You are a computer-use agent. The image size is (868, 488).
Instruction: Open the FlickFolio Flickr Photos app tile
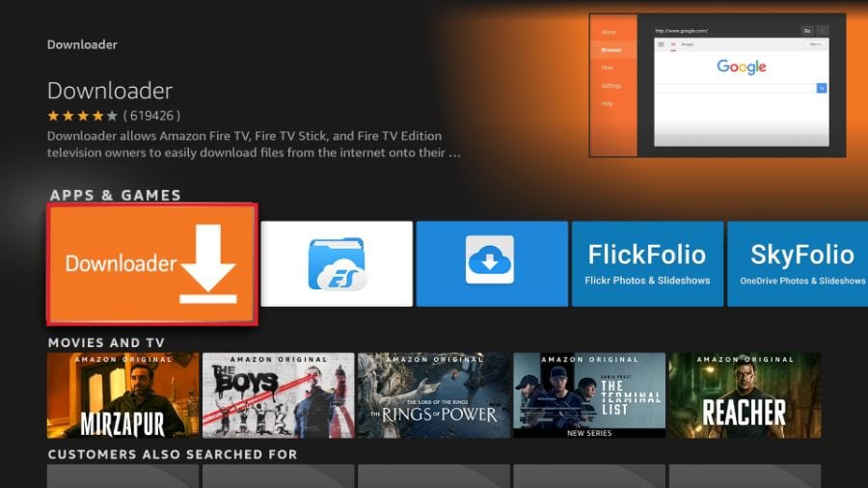(648, 264)
